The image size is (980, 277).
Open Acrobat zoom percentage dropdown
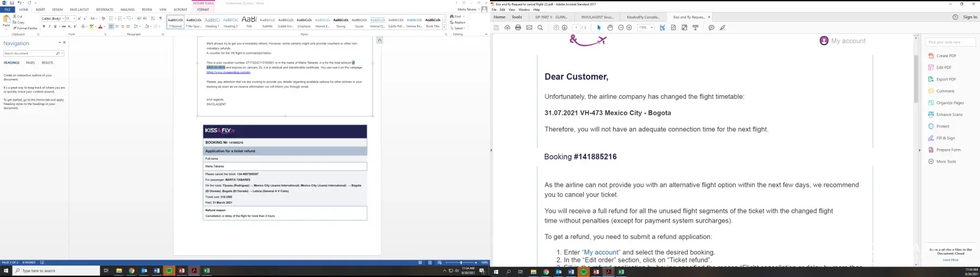(x=652, y=28)
